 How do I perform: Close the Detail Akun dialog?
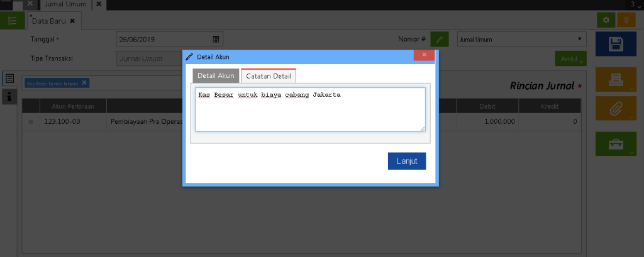425,55
